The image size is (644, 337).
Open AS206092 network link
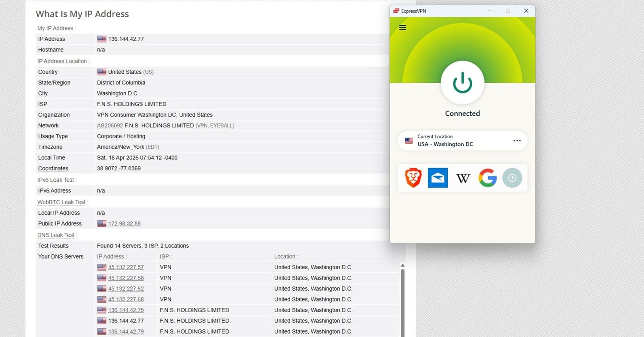coord(110,126)
